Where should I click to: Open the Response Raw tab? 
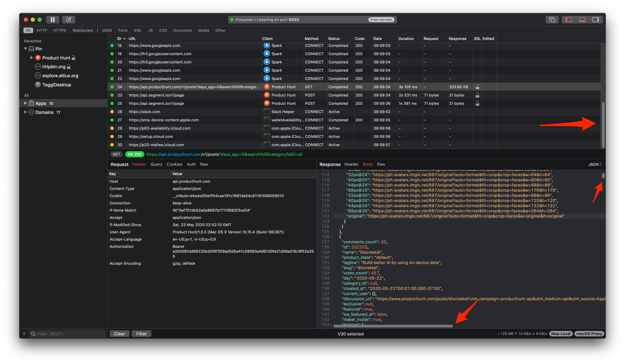pos(381,164)
